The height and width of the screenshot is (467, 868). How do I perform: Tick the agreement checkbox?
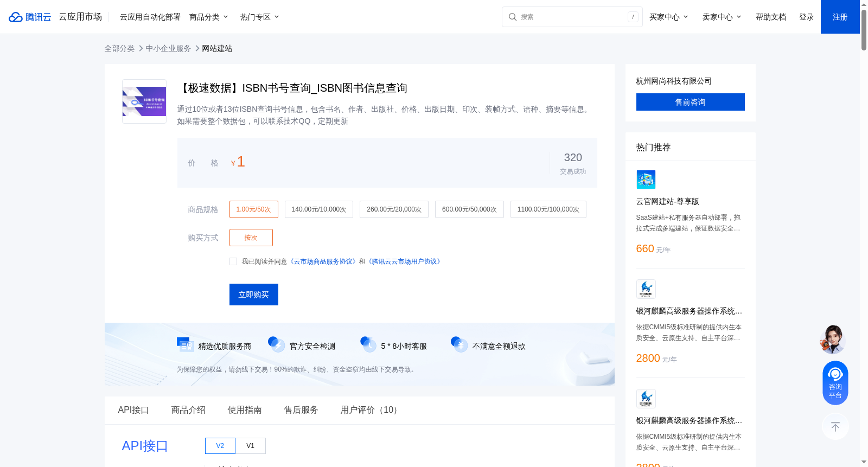pos(233,261)
